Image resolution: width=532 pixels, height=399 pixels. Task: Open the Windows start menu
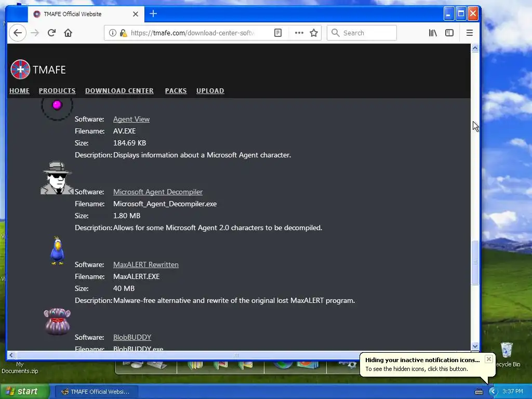[24, 391]
